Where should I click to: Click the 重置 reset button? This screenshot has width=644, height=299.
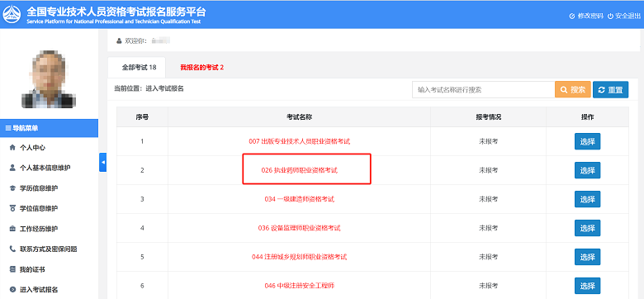(610, 89)
